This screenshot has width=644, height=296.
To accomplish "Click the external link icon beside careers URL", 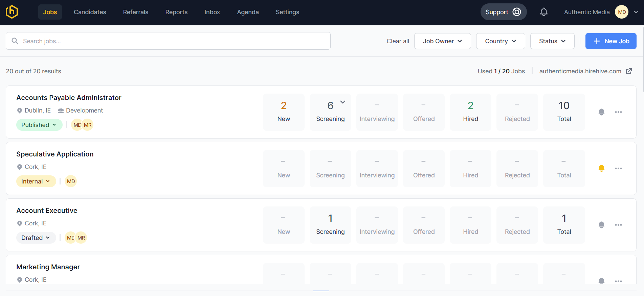I will pos(629,71).
